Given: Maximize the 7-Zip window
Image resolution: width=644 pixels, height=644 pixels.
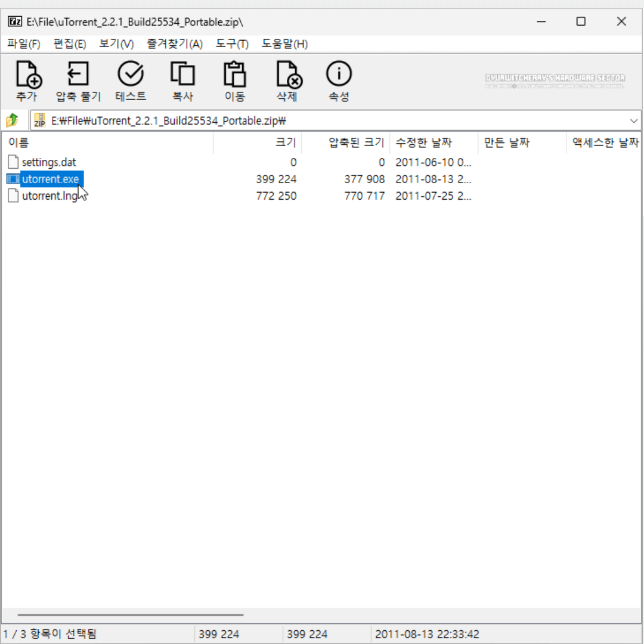Looking at the screenshot, I should coord(581,21).
